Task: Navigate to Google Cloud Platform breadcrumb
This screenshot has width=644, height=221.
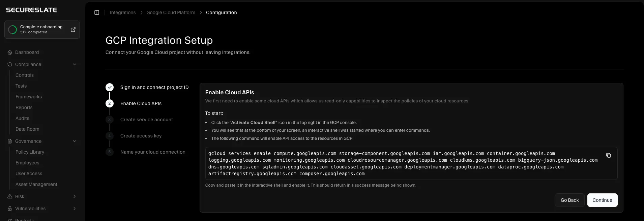Action: (171, 12)
